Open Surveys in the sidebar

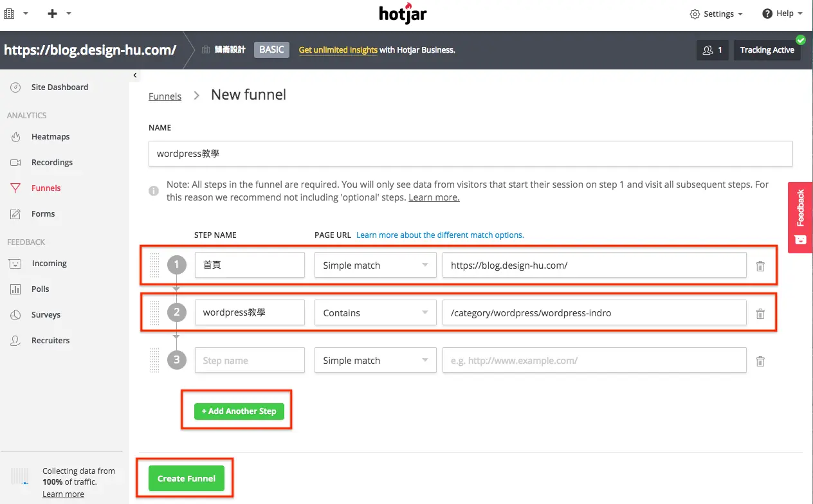pos(46,314)
